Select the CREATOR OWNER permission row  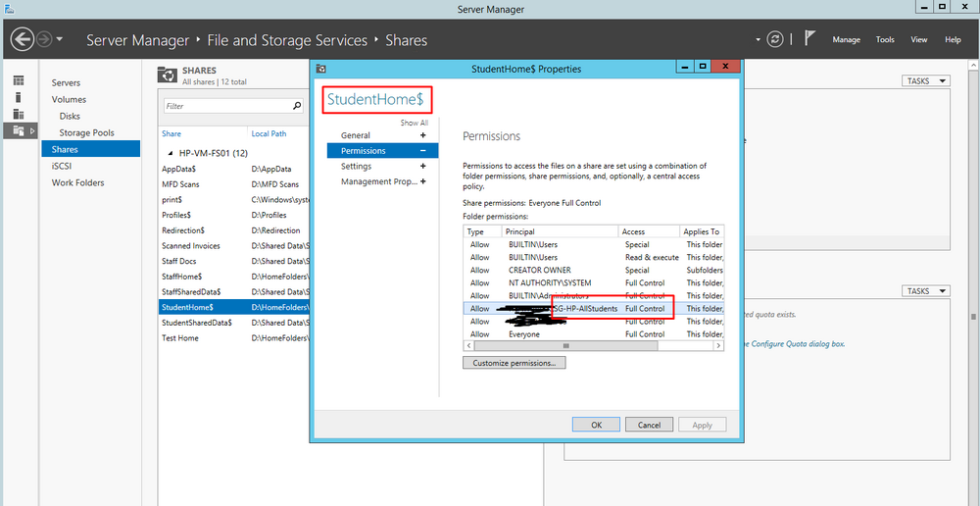(594, 271)
